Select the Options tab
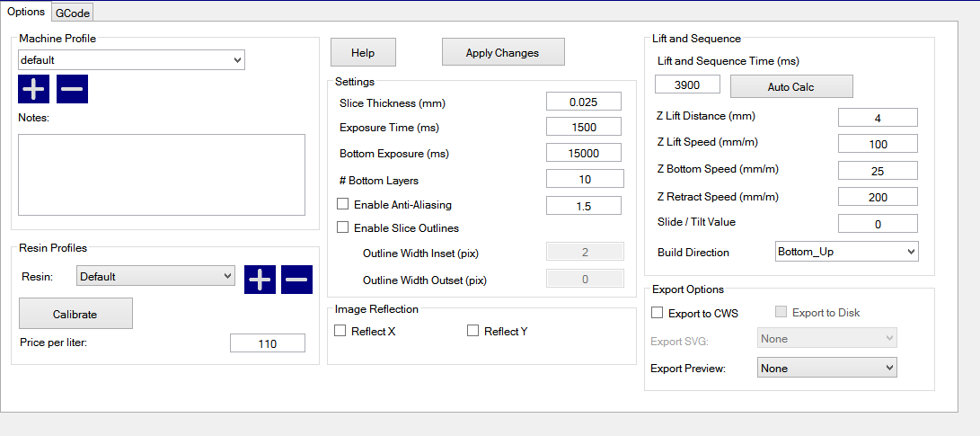 click(25, 12)
